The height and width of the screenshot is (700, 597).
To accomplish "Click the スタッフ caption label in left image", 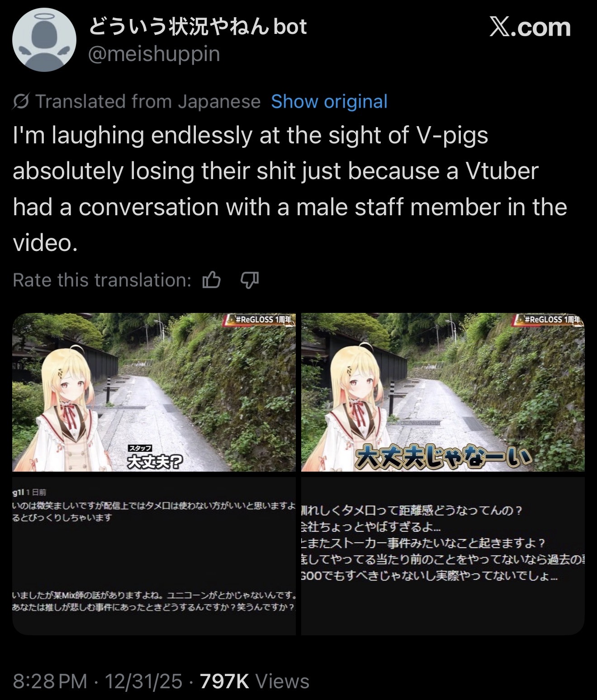I will coord(140,448).
